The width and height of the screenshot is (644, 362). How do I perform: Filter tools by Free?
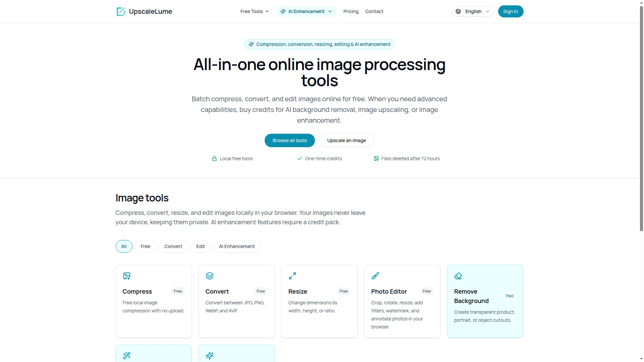point(146,246)
